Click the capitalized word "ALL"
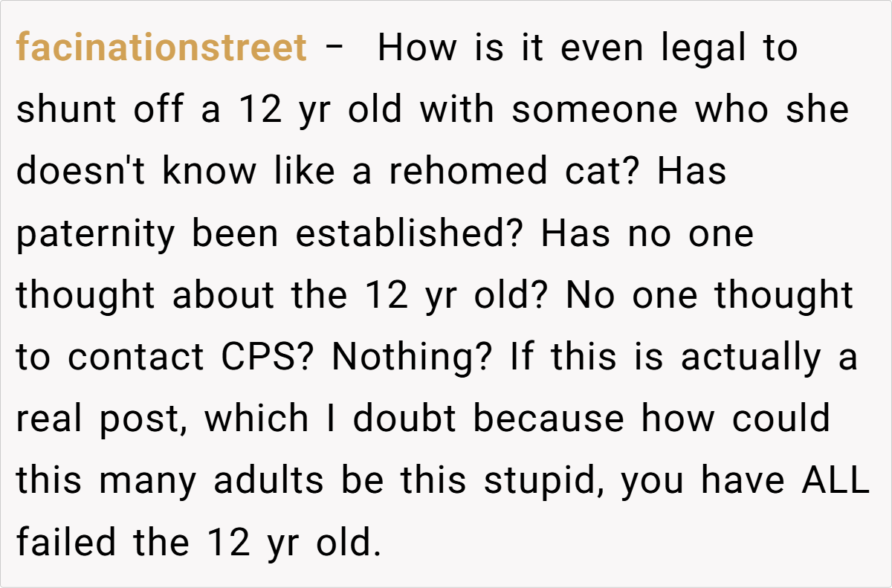892x588 pixels. coord(835,482)
